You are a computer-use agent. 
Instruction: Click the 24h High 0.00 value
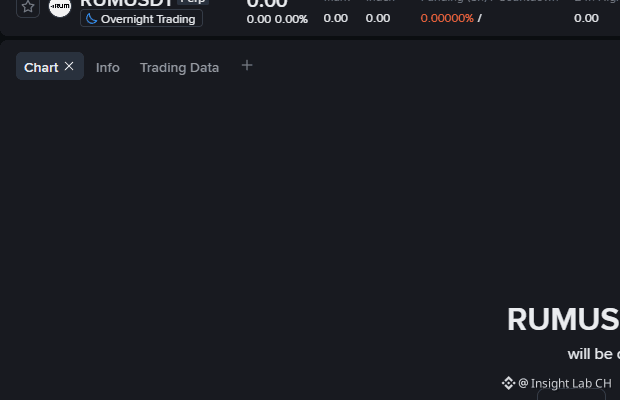tap(586, 18)
